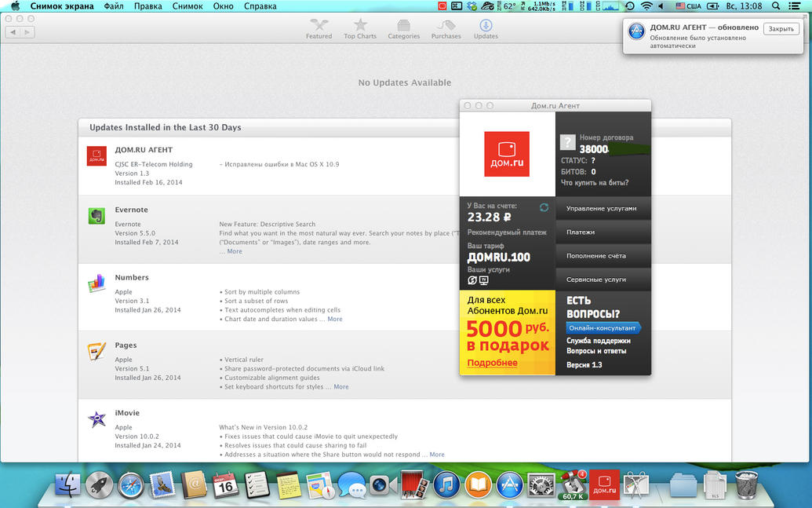Select the Updates toolbar icon
The image size is (812, 508).
[486, 29]
